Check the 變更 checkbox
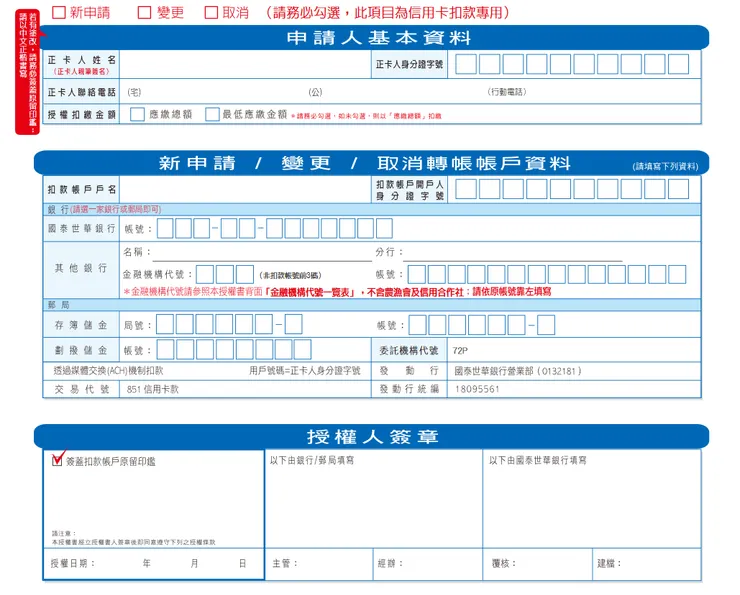Viewport: 740px width, 595px height. click(x=144, y=12)
